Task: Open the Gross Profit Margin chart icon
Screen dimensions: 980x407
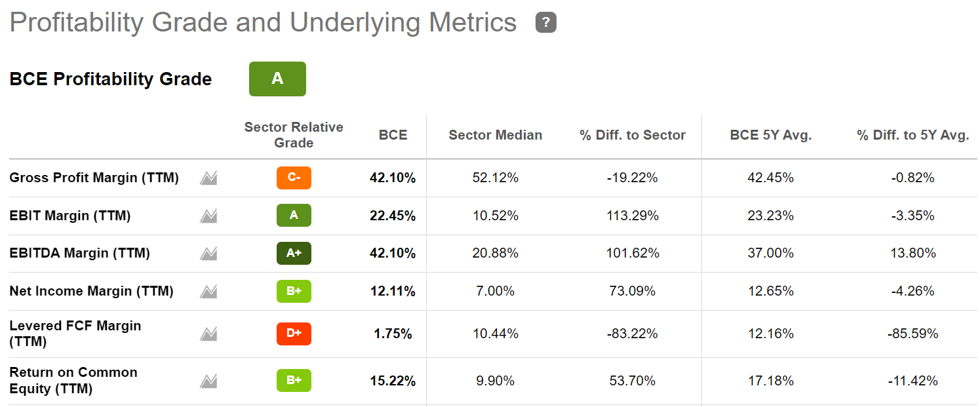Action: point(208,178)
